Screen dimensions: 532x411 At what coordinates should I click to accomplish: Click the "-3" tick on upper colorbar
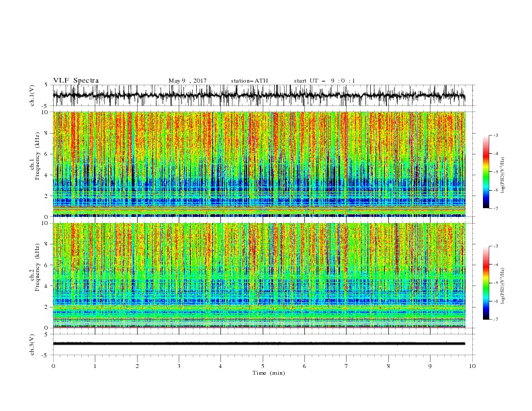[496, 135]
